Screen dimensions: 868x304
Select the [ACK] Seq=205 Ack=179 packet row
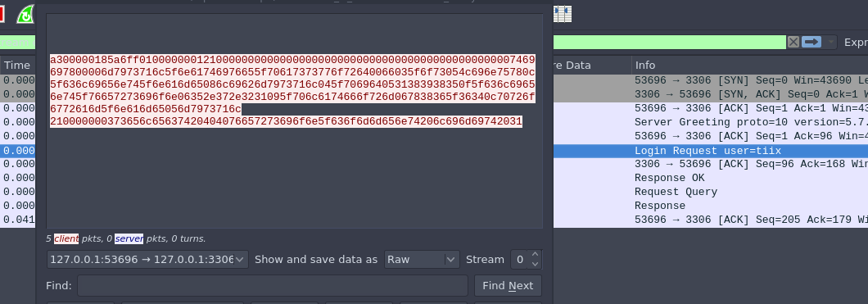tap(710, 220)
